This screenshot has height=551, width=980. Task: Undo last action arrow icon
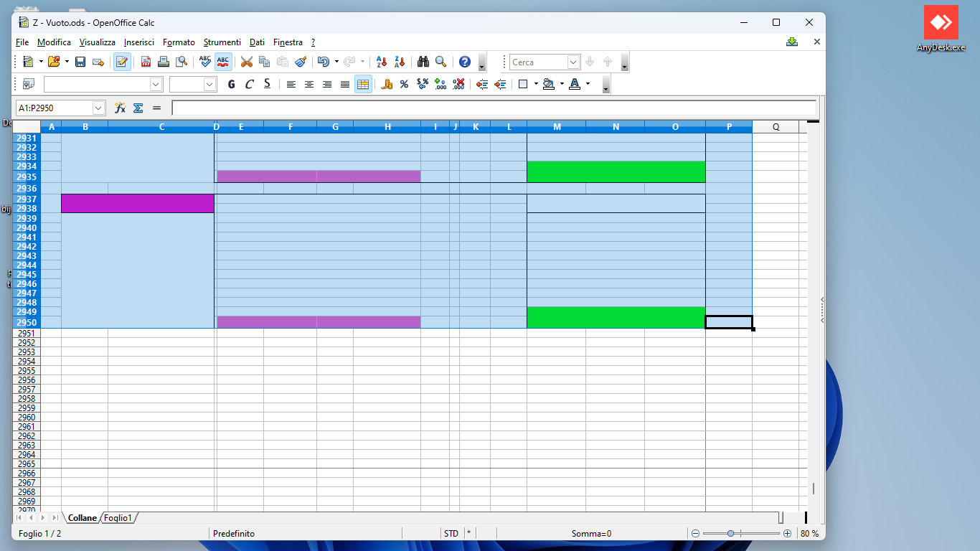click(x=324, y=62)
